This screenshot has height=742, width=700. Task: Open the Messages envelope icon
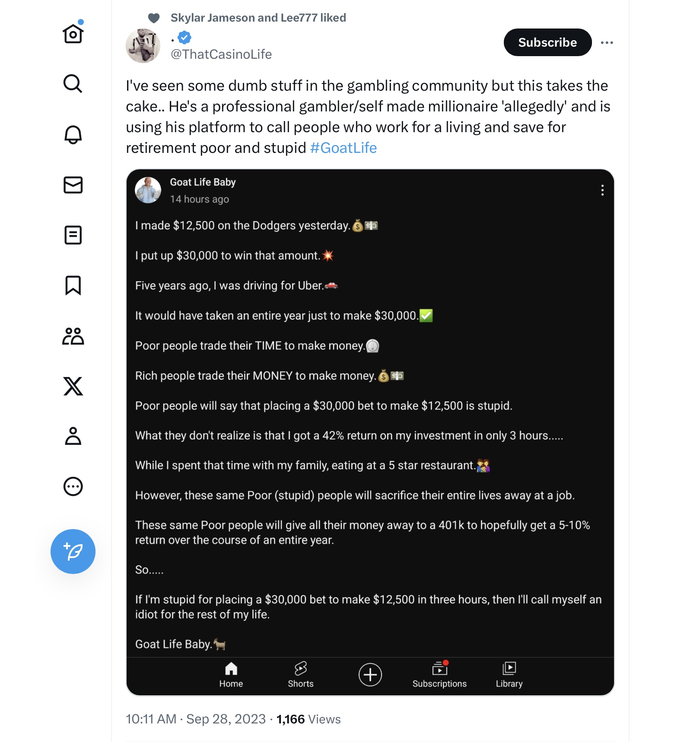pyautogui.click(x=73, y=185)
